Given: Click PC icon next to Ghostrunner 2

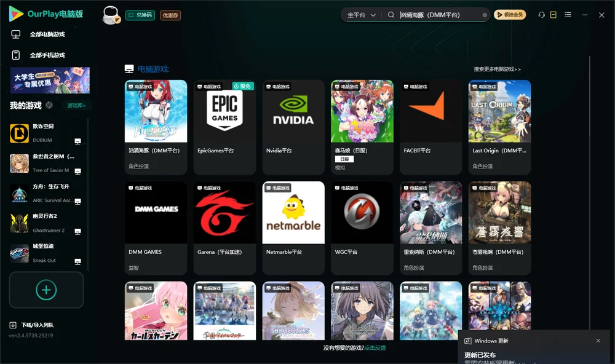Looking at the screenshot, I should point(77,231).
